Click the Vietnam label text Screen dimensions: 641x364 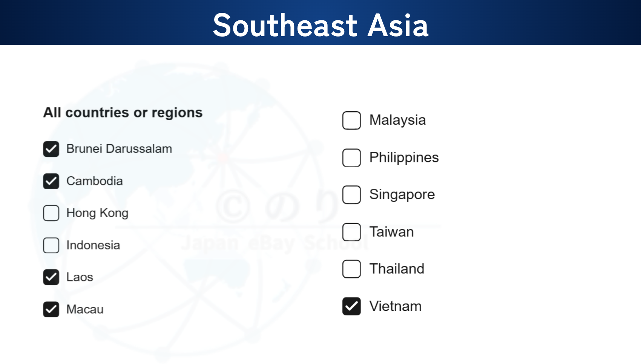[395, 306]
